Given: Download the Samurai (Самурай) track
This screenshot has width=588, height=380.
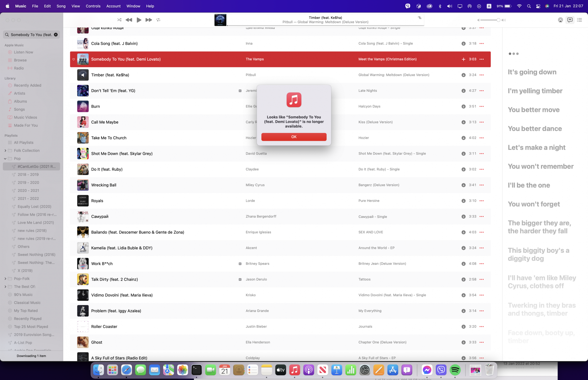Looking at the screenshot, I should coord(463,217).
